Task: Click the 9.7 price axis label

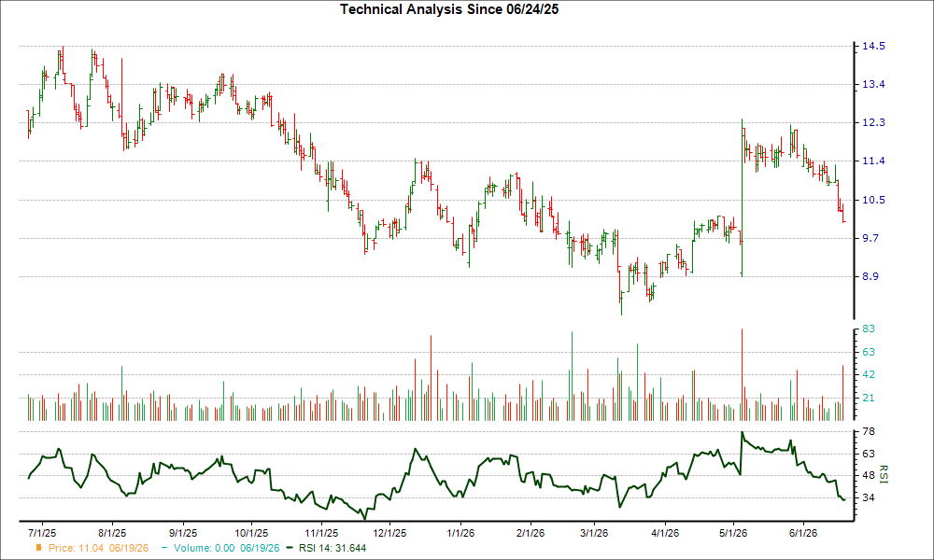Action: (x=870, y=238)
